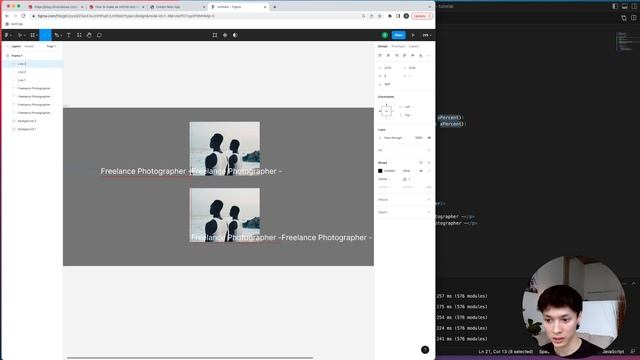Click the browser profile avatar icon
The height and width of the screenshot is (360, 640).
point(406,16)
